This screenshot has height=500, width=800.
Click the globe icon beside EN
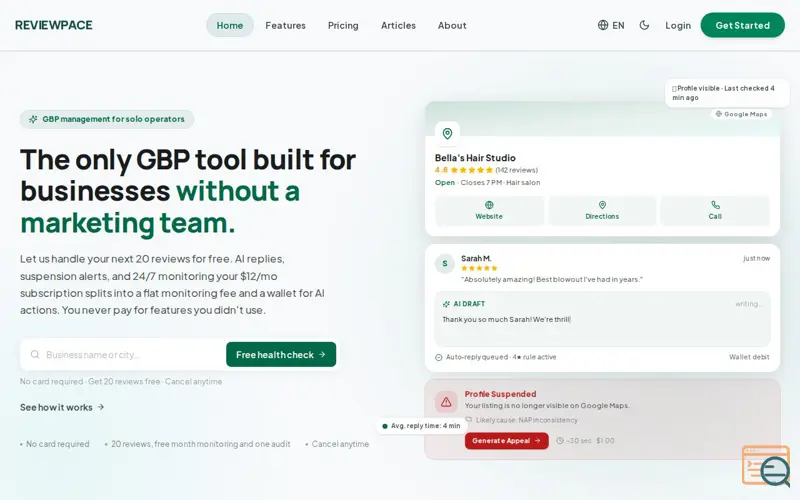pos(603,25)
